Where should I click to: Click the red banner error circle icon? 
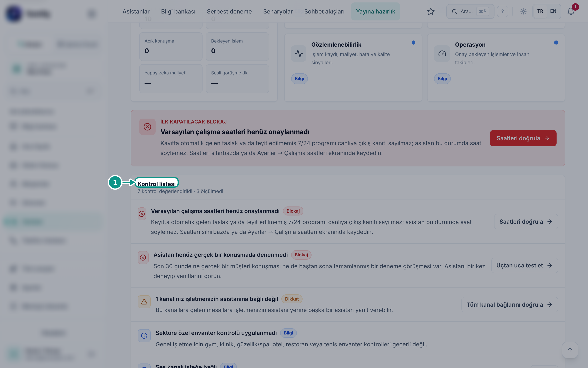pos(147,127)
